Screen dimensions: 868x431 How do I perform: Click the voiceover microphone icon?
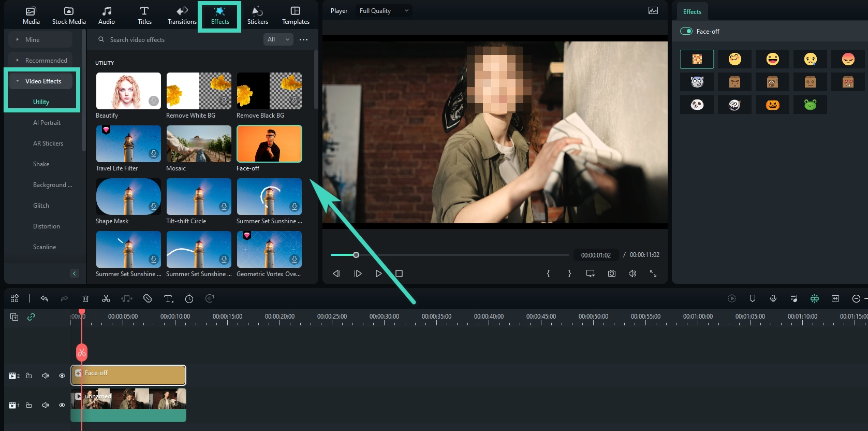(773, 298)
